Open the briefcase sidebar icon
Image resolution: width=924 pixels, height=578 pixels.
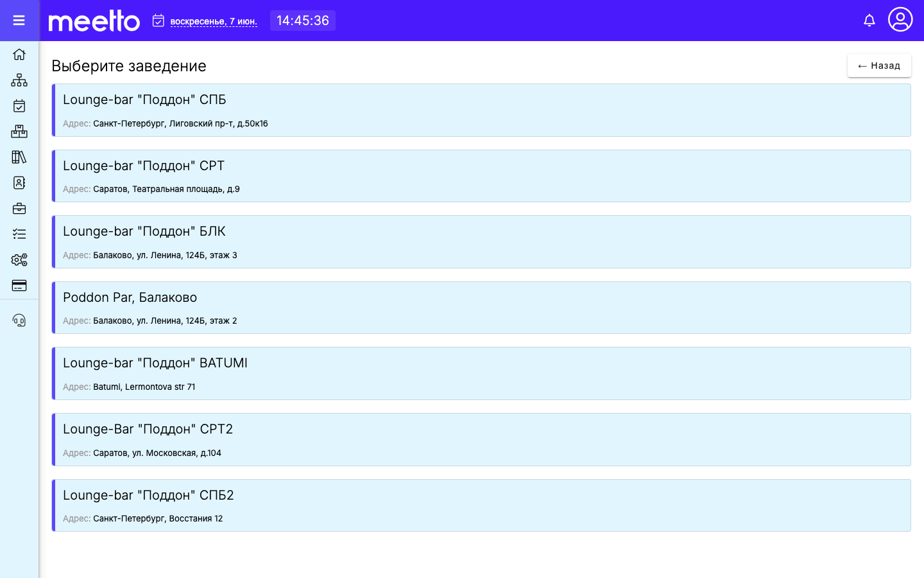19,209
